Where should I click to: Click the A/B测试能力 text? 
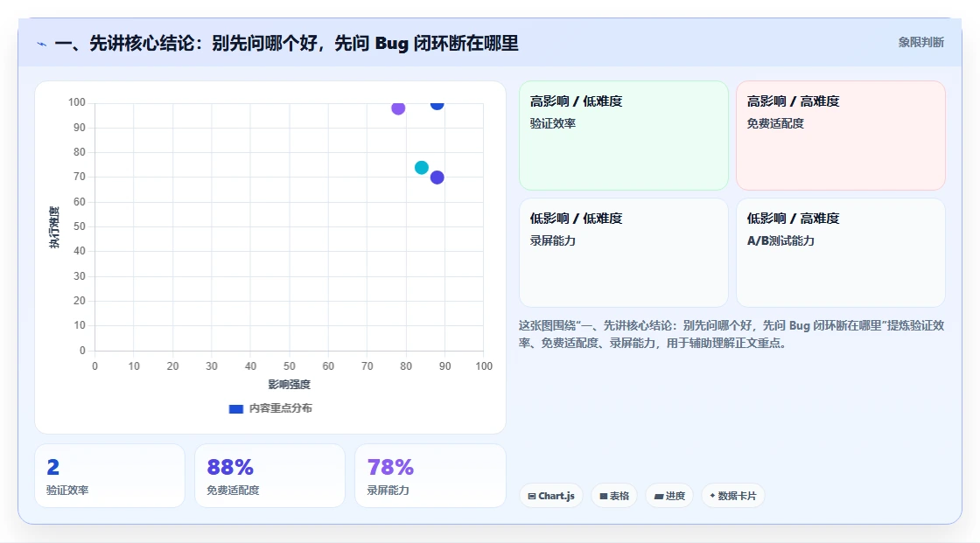780,240
